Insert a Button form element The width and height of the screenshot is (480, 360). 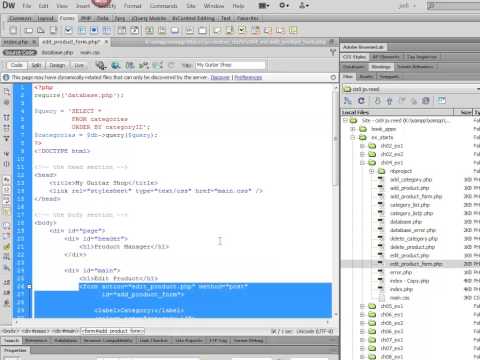coord(175,30)
